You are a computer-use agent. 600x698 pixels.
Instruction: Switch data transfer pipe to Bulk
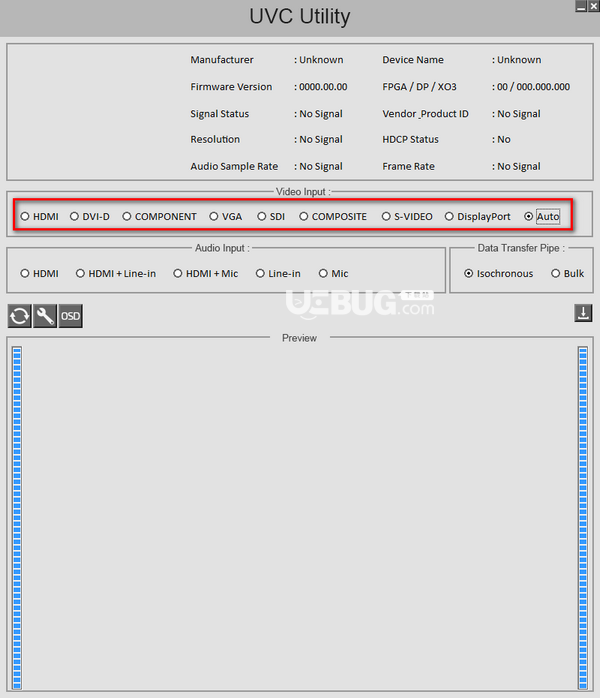click(568, 273)
